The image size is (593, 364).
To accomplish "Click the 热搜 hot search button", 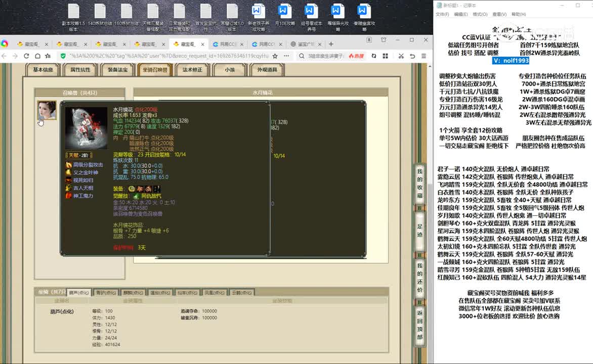I will [x=356, y=56].
